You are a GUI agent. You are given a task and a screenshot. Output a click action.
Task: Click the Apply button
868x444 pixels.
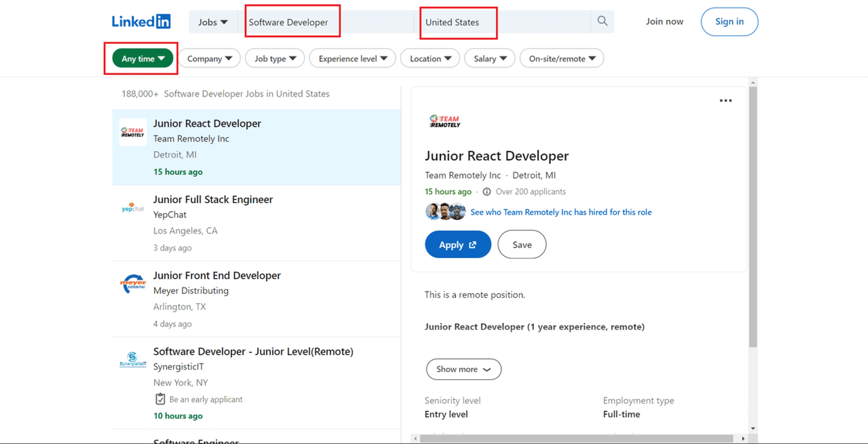[457, 244]
